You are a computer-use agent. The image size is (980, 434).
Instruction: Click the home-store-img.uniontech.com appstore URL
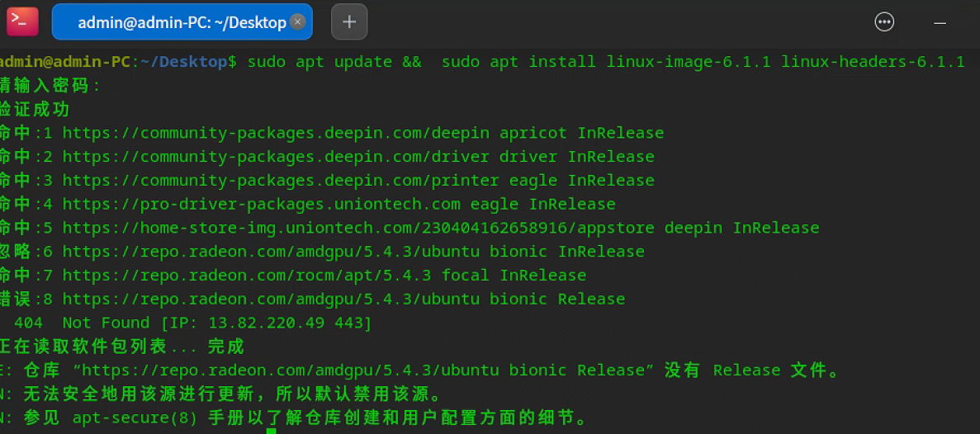358,228
